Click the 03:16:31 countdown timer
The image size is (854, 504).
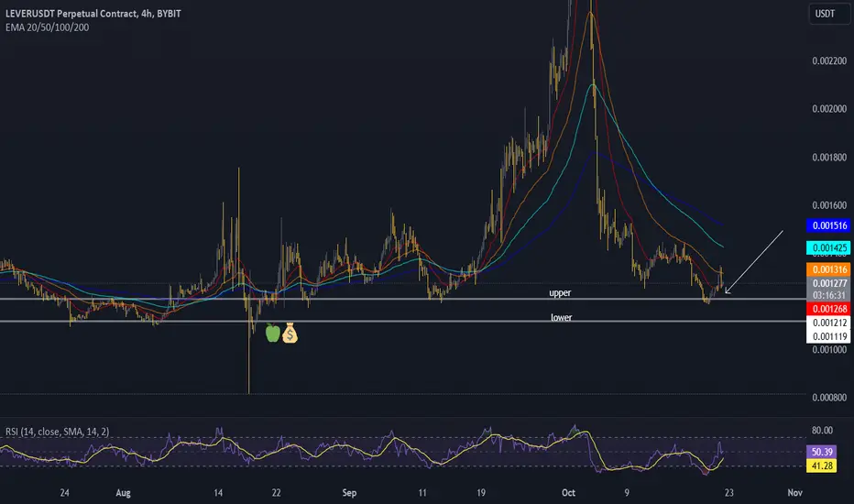pos(829,295)
